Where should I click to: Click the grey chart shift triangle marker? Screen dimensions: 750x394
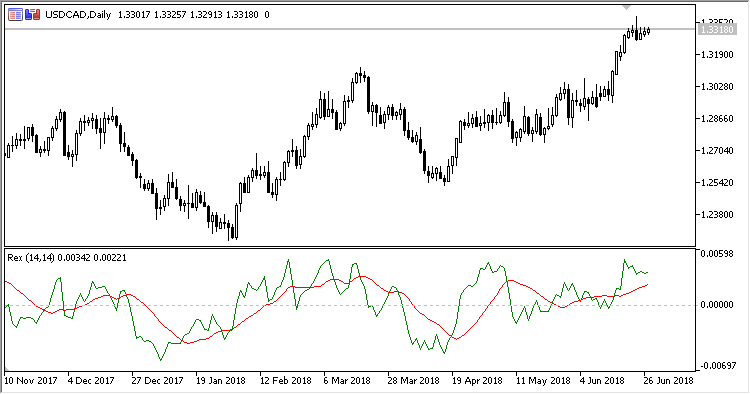click(627, 8)
